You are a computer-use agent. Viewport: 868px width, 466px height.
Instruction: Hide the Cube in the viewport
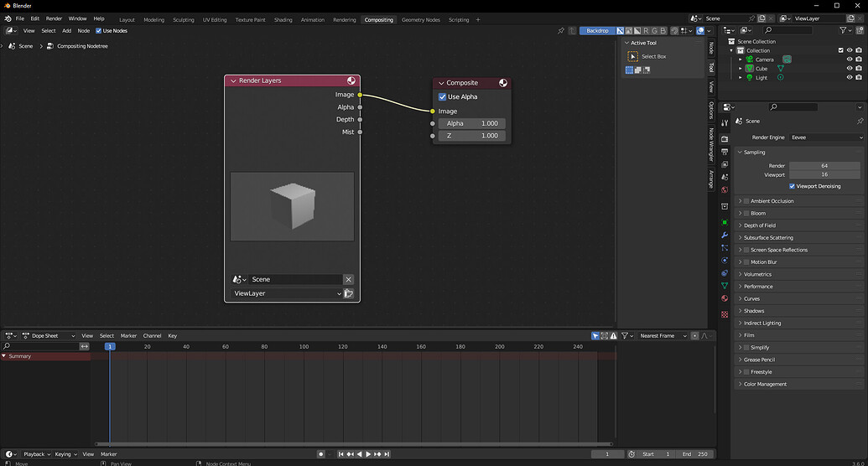850,69
